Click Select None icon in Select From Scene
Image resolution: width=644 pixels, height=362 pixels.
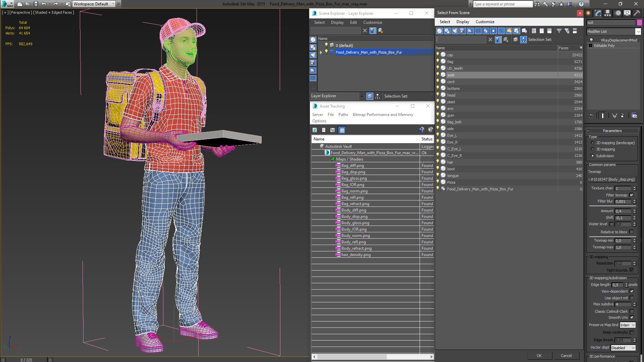click(x=542, y=31)
